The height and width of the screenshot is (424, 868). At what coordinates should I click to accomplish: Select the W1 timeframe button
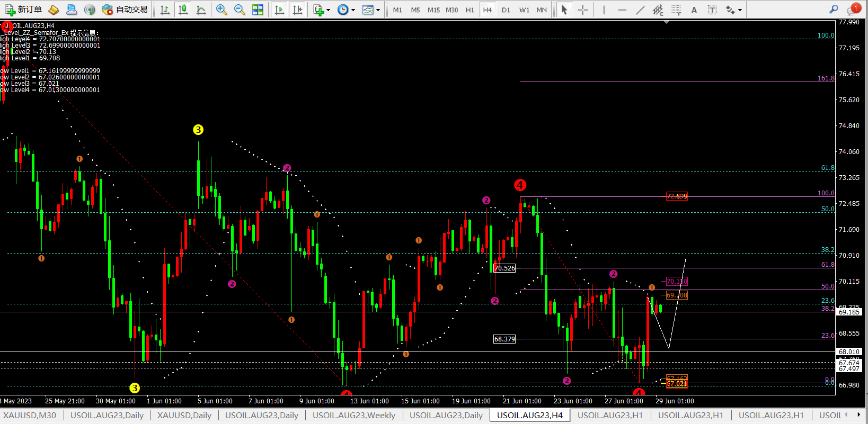[524, 10]
